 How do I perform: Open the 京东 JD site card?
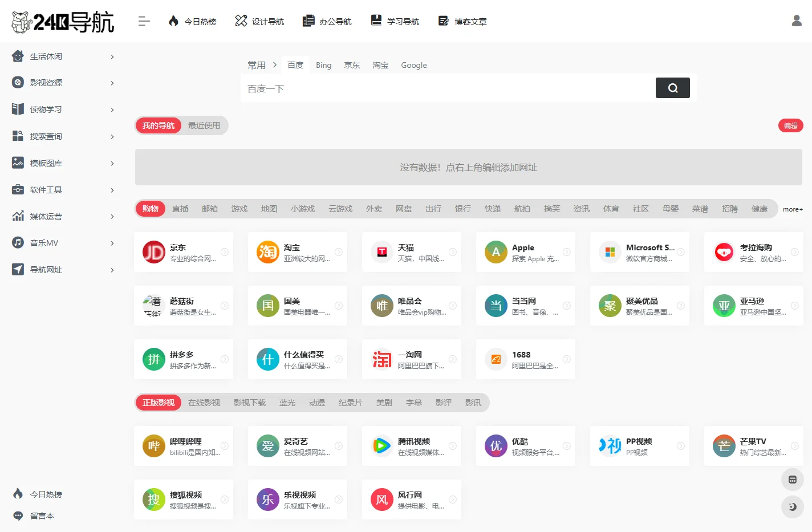(x=184, y=252)
